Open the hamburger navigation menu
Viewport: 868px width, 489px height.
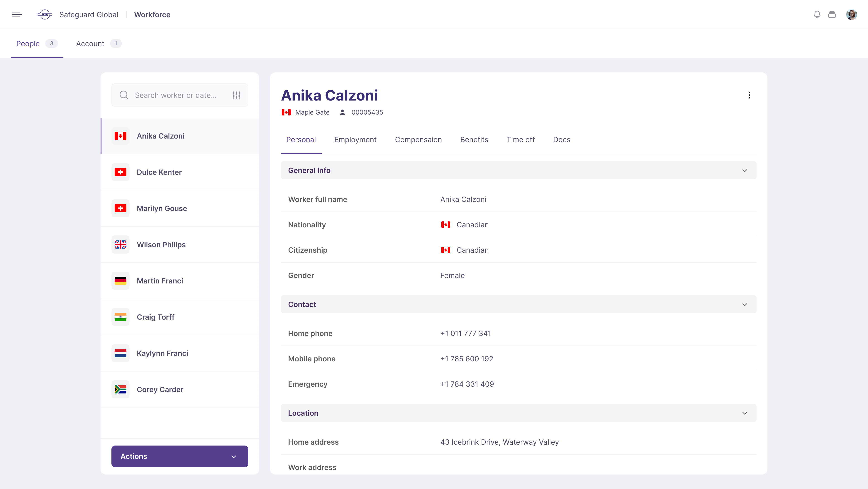[x=17, y=14]
